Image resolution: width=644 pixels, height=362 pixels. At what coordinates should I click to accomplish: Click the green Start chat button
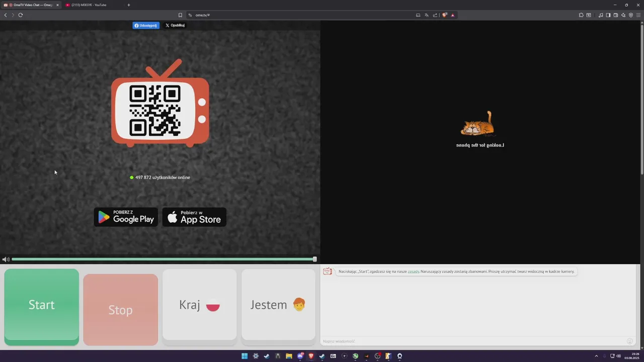[x=41, y=306]
